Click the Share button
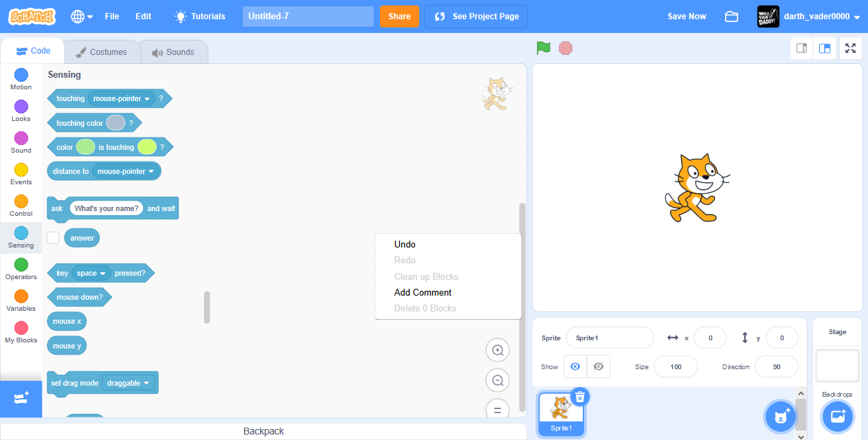Image resolution: width=868 pixels, height=440 pixels. coord(399,16)
